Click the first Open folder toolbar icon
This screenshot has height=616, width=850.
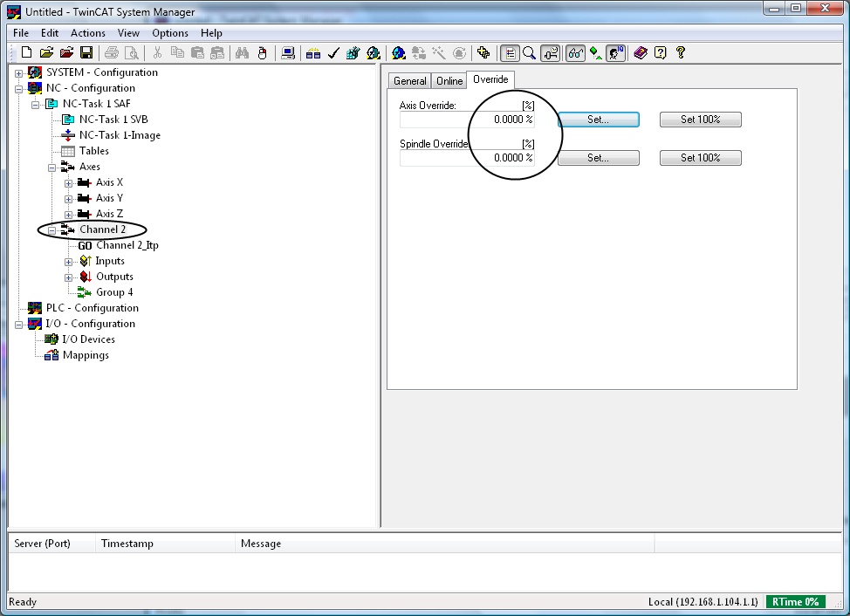point(46,52)
